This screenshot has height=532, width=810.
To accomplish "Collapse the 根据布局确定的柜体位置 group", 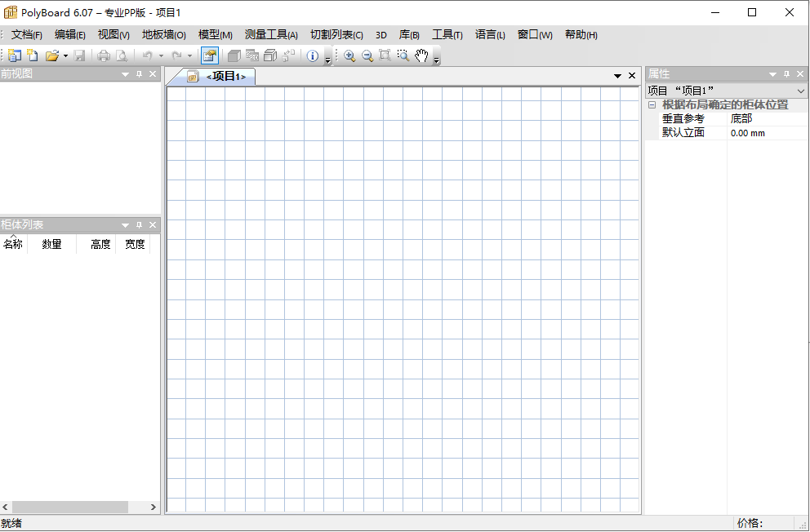I will [x=652, y=104].
